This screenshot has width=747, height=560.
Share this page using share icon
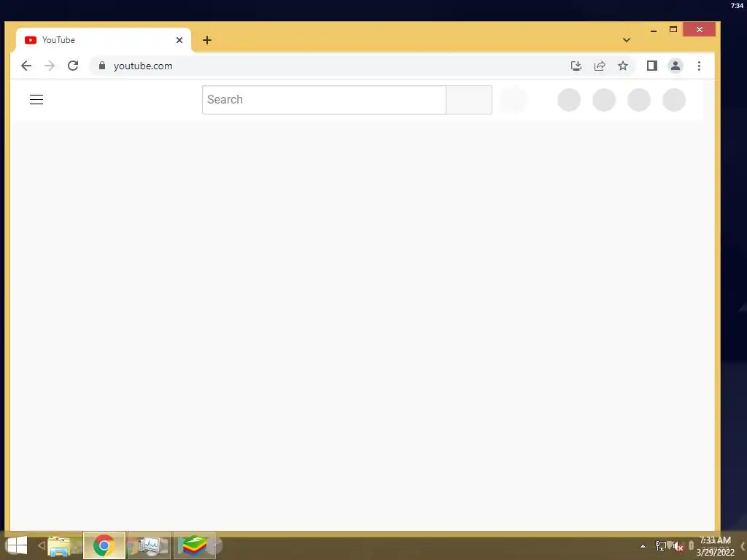[x=600, y=66]
